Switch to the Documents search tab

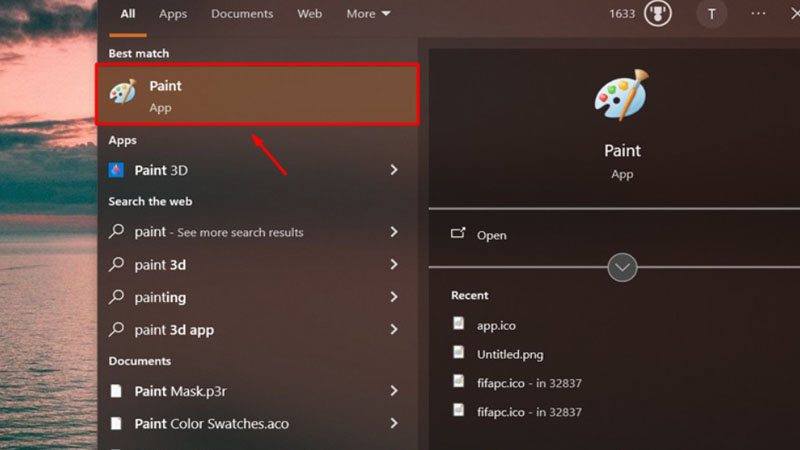pyautogui.click(x=242, y=14)
